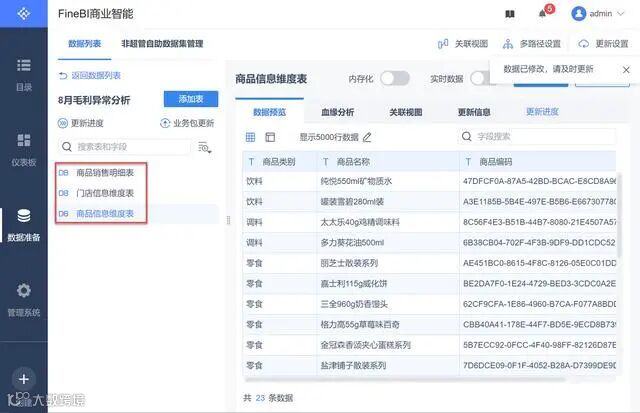Toggle the 内存化 switch
The height and width of the screenshot is (413, 640).
(395, 78)
